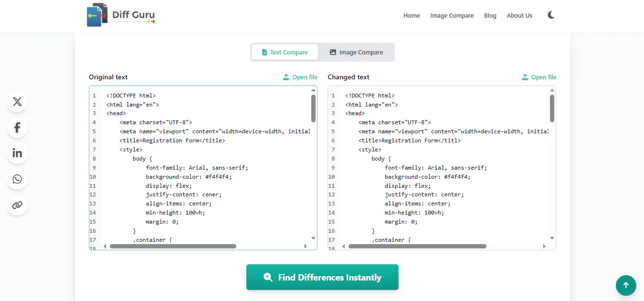Click right arrow of Changed text horizontal scrollbar
This screenshot has height=301, width=644.
(544, 247)
